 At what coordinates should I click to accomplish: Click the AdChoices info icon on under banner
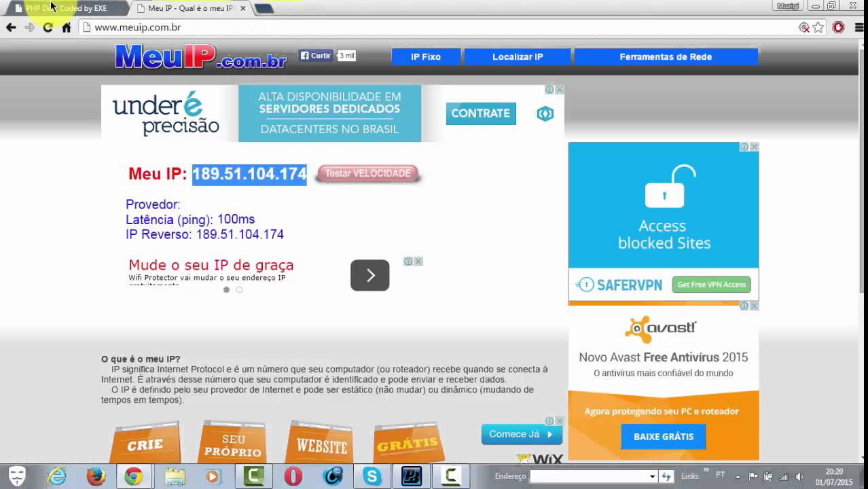[x=549, y=90]
